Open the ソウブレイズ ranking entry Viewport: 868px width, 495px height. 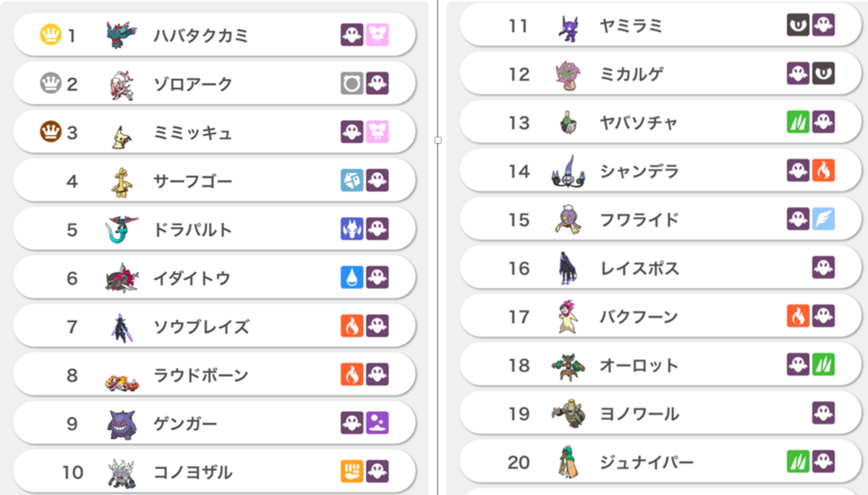click(214, 326)
